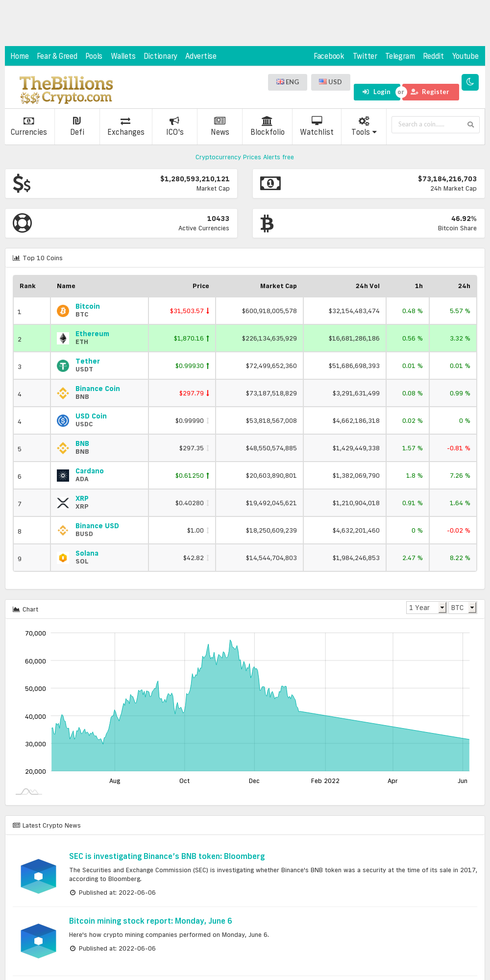Screen dimensions: 490x980
Task: Click the XRP coin logo
Action: [63, 503]
